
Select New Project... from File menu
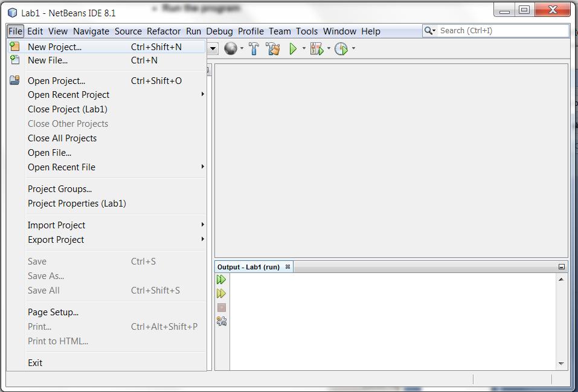click(106, 47)
